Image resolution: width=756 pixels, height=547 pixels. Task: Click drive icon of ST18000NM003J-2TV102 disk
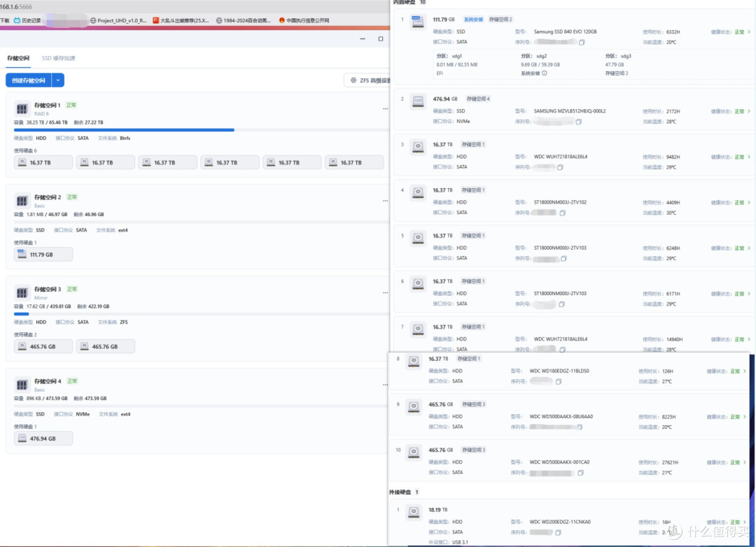(x=417, y=193)
